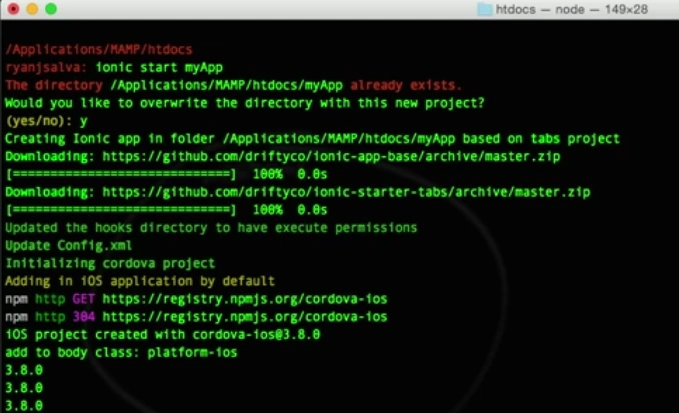
Task: Click the line 'Creating Ionic app in folder'
Action: click(x=312, y=139)
